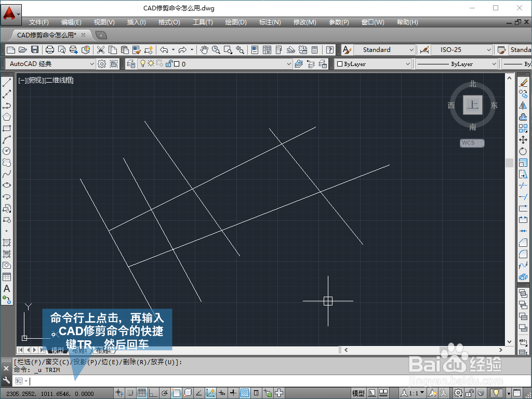Select the Erase tool in modify toolbar
Viewport: 532px width, 399px height.
click(x=523, y=83)
